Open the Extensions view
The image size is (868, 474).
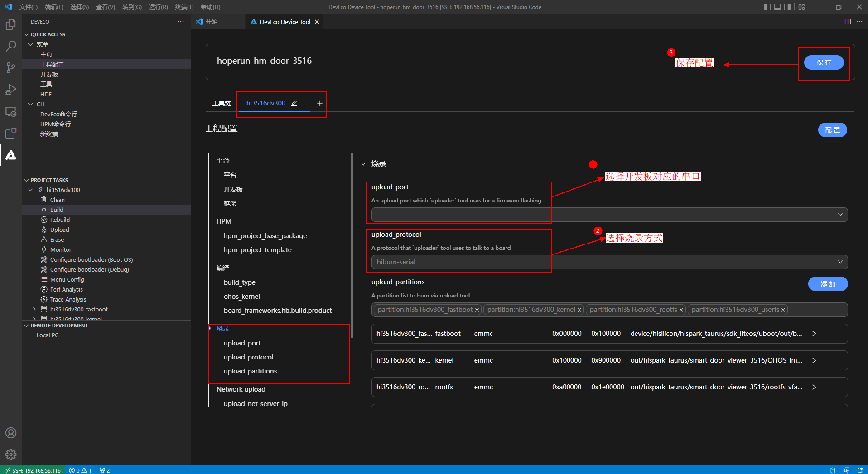(11, 133)
